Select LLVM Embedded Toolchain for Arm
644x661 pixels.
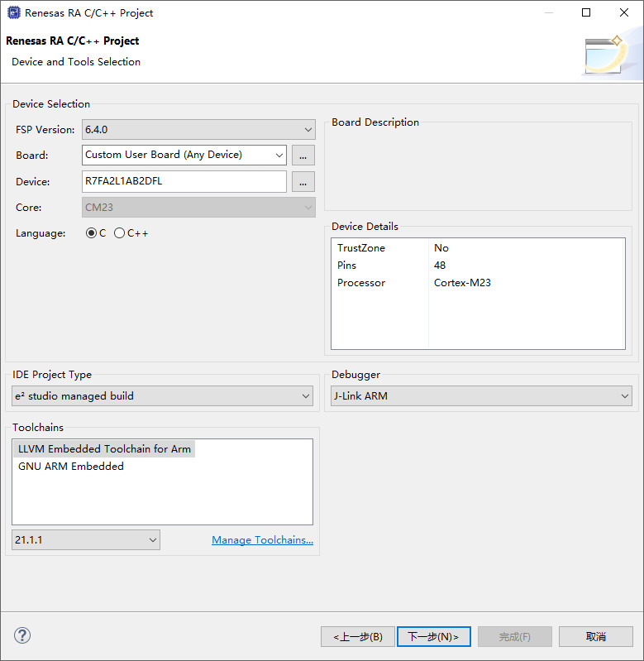pyautogui.click(x=104, y=449)
